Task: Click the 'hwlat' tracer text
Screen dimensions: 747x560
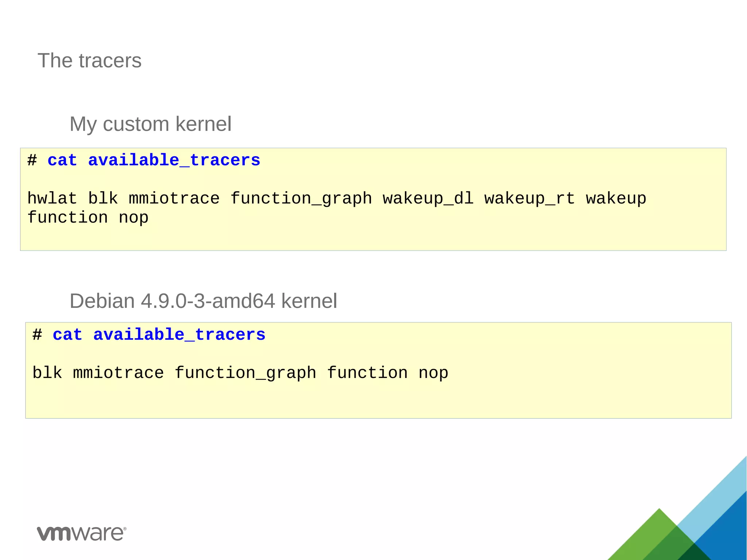Action: point(52,199)
